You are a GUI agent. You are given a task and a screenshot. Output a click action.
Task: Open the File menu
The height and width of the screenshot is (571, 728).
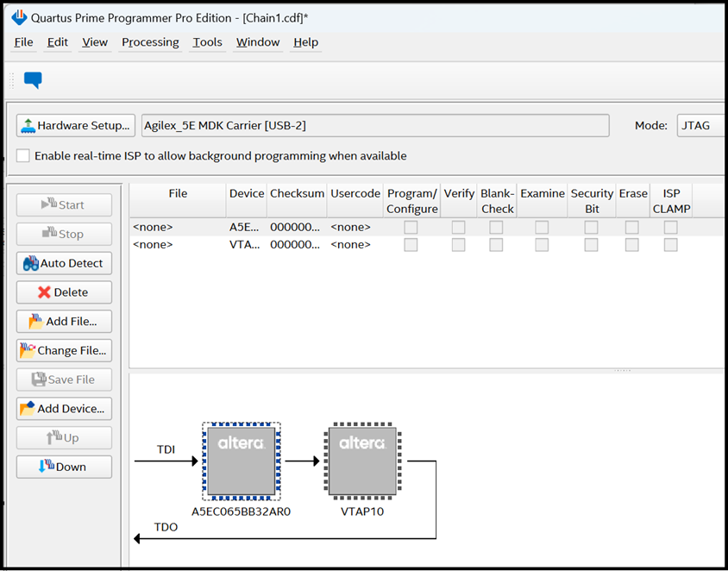[x=23, y=42]
